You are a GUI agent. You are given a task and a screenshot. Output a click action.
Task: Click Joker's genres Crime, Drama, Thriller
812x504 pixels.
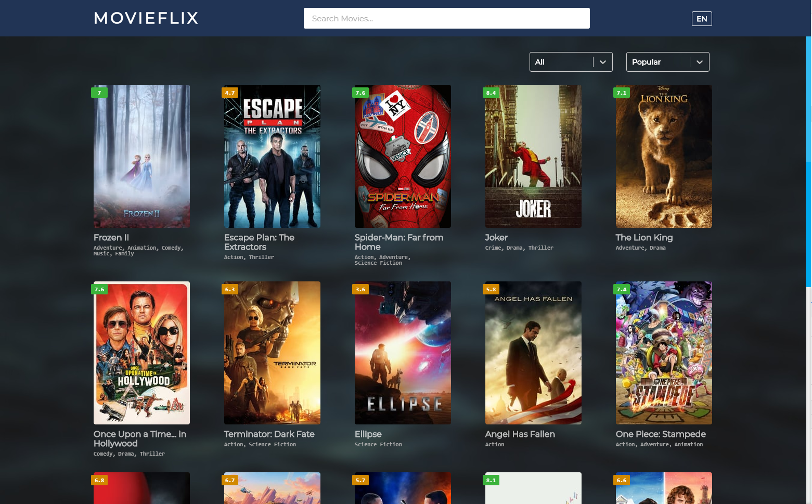click(x=519, y=248)
